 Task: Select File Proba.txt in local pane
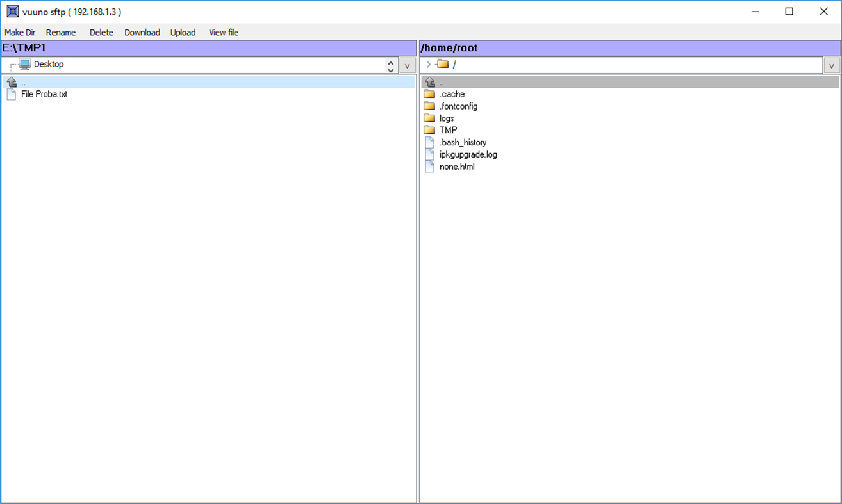pos(44,94)
